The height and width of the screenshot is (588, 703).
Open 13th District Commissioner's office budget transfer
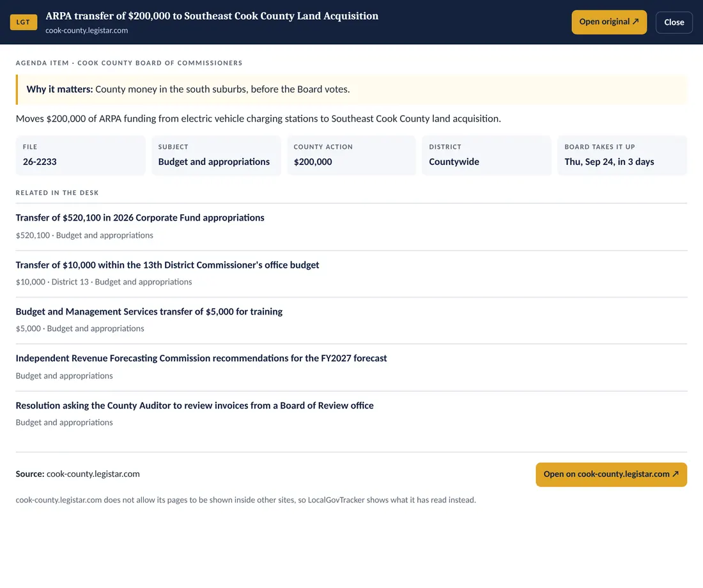pyautogui.click(x=167, y=265)
